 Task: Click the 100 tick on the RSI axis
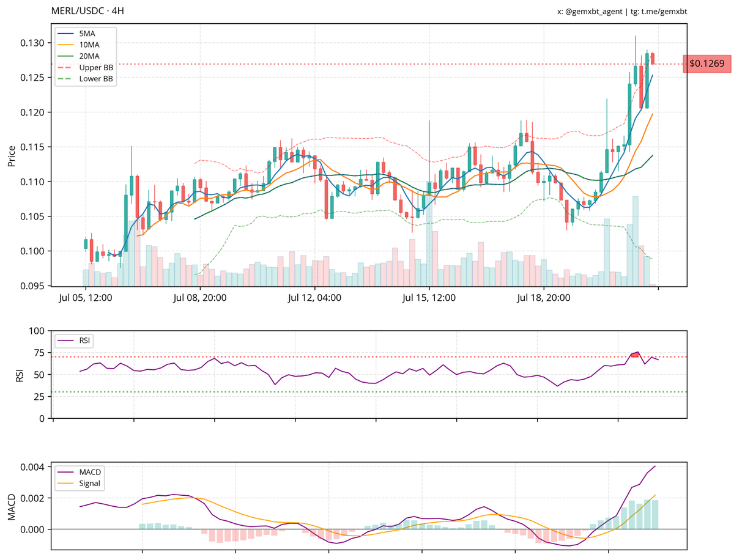(x=38, y=331)
